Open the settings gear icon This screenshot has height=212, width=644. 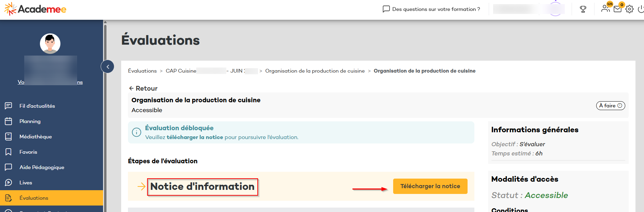click(629, 9)
